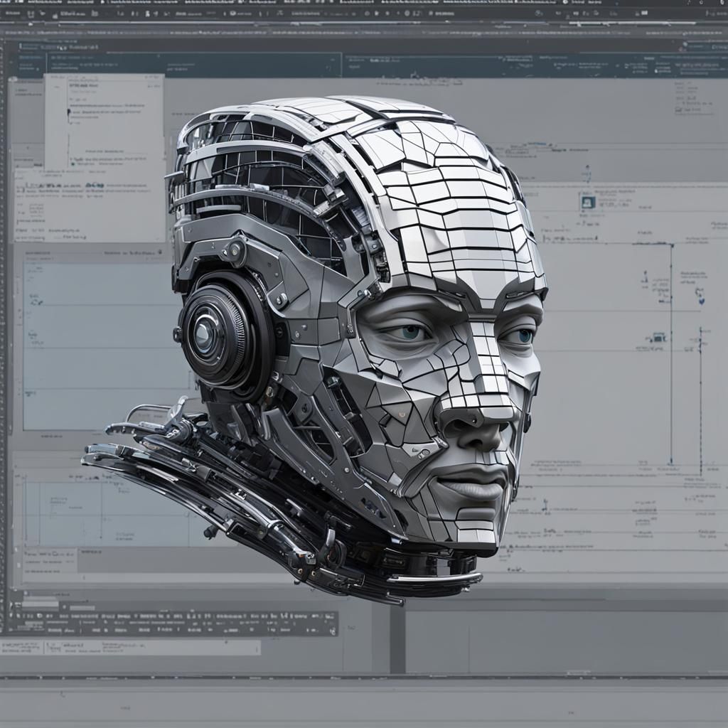Select the dark teal header bar on right
The height and width of the screenshot is (728, 728).
click(533, 65)
